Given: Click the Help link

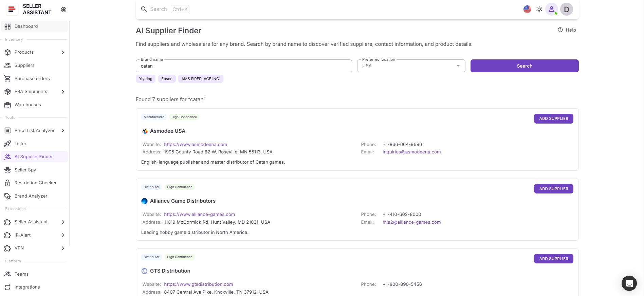Looking at the screenshot, I should pyautogui.click(x=567, y=30).
